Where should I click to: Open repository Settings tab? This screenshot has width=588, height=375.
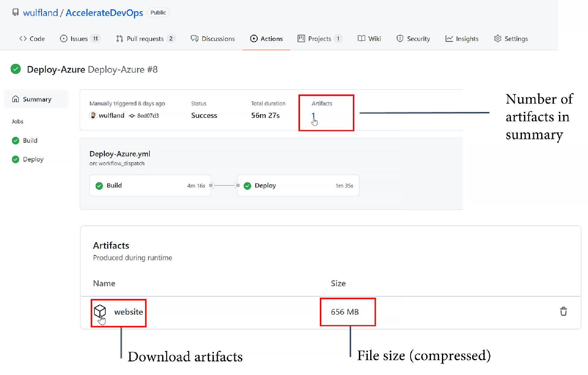(x=511, y=38)
